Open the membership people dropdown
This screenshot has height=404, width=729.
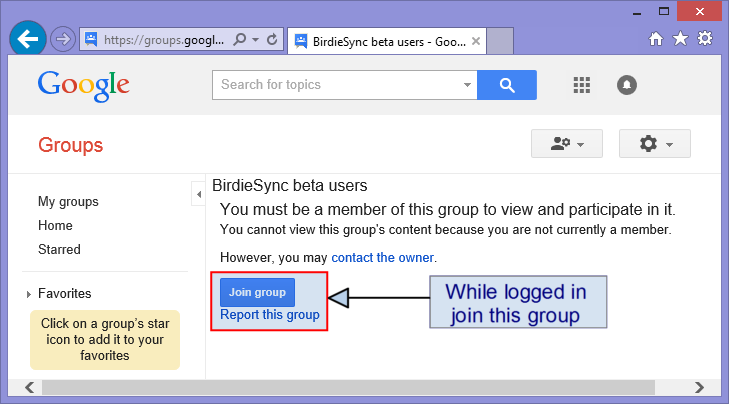(x=567, y=144)
